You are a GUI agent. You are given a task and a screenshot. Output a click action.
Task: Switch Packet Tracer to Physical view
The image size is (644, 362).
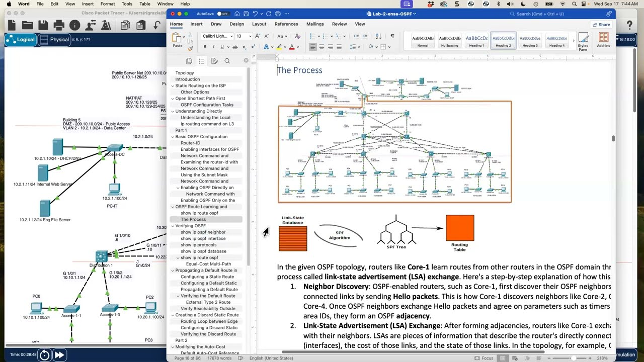[54, 40]
